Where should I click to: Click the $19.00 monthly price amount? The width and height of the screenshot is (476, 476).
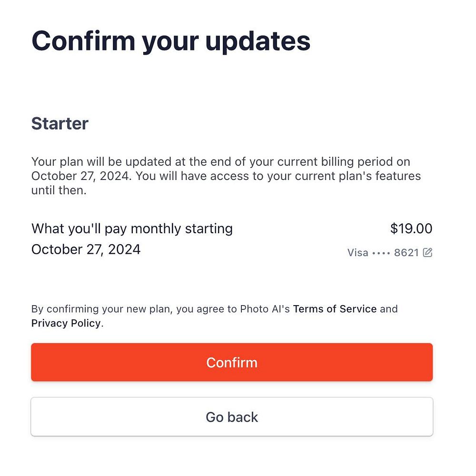(411, 228)
